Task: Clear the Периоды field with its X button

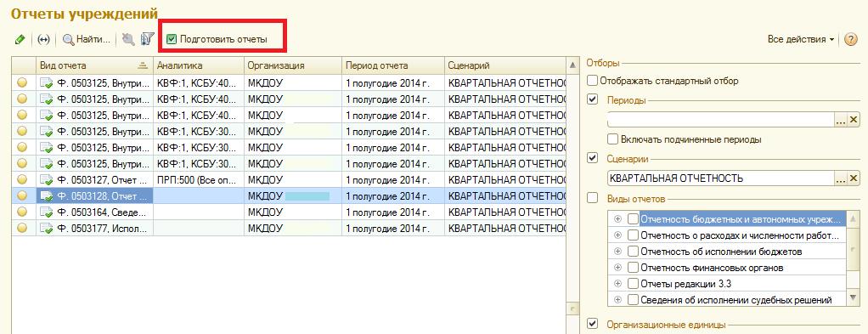Action: click(853, 120)
